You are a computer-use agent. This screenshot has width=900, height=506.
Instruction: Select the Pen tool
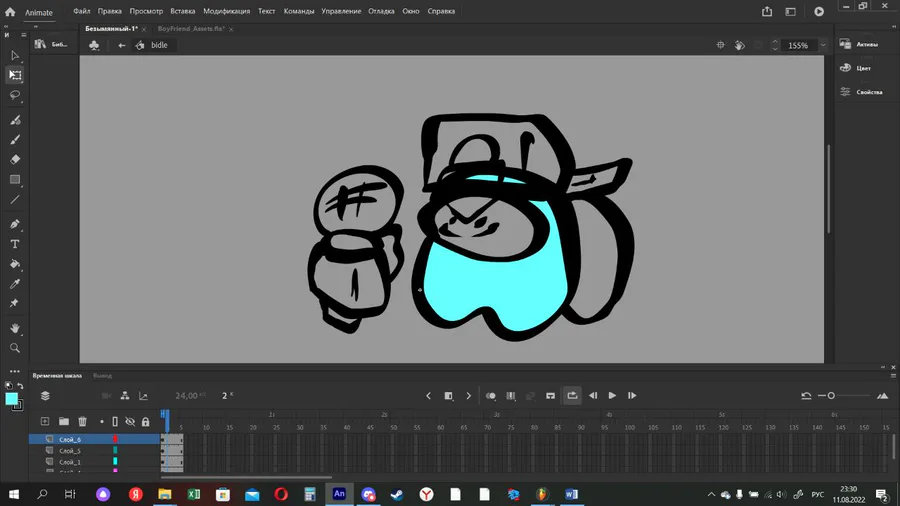click(x=15, y=224)
